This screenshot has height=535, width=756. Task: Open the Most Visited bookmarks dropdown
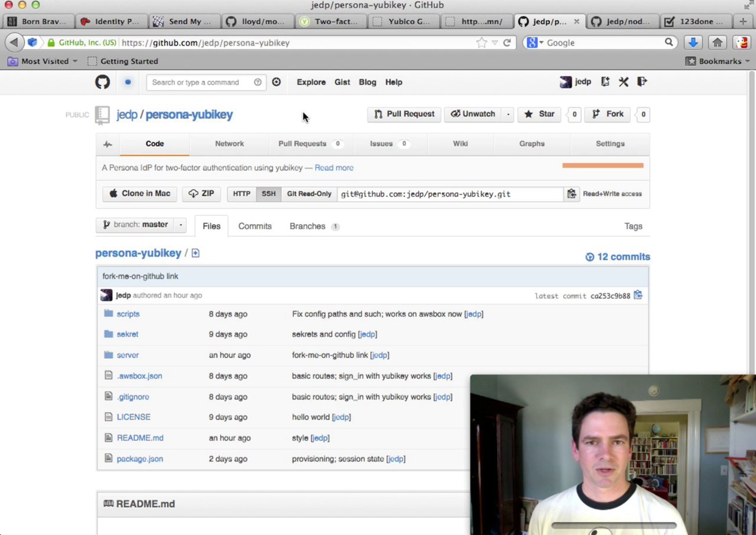tap(43, 61)
